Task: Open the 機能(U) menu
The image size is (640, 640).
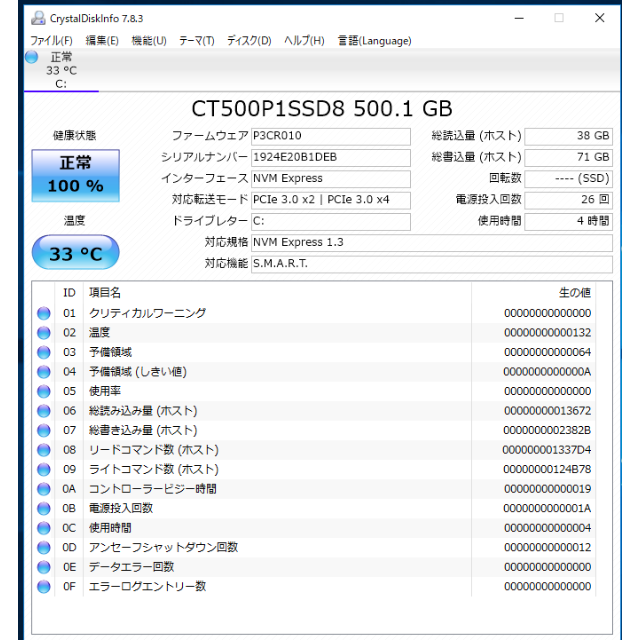Action: [149, 40]
